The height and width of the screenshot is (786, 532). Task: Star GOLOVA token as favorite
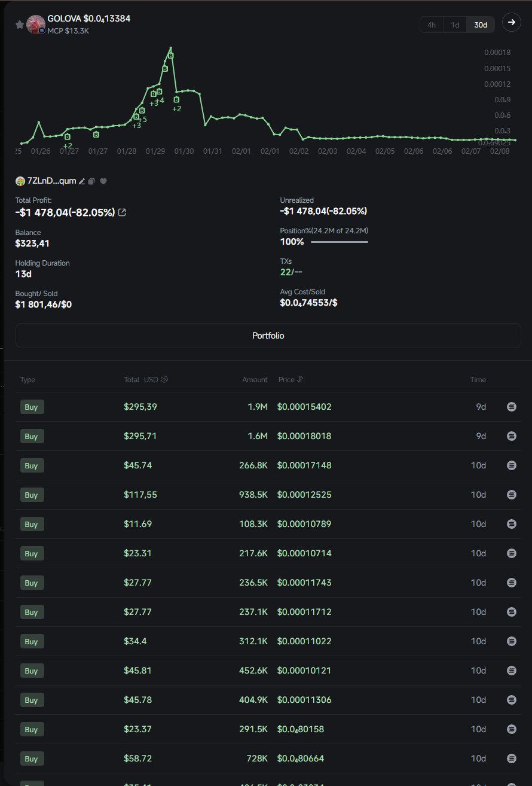point(20,25)
